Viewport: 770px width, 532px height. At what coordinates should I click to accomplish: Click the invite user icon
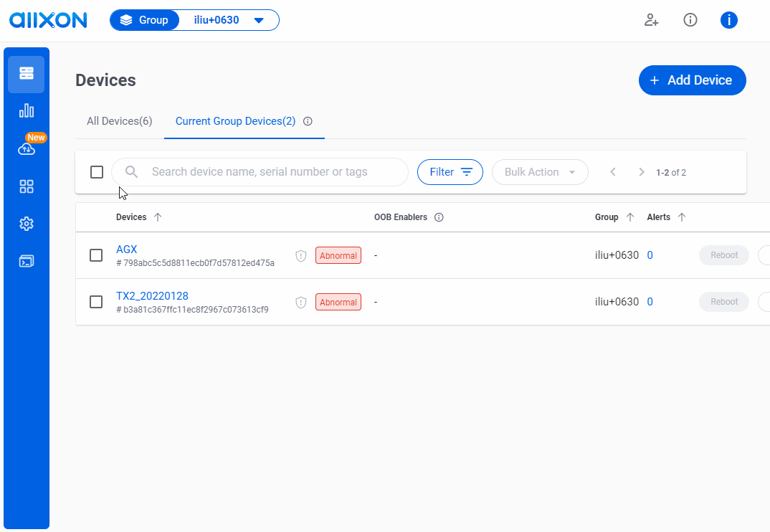pos(651,20)
